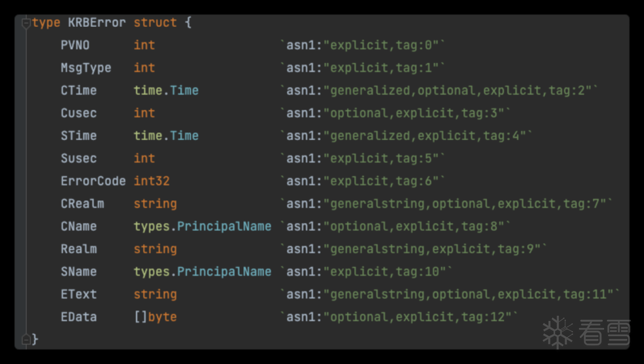
Task: Click the EText field name
Action: pyautogui.click(x=79, y=294)
